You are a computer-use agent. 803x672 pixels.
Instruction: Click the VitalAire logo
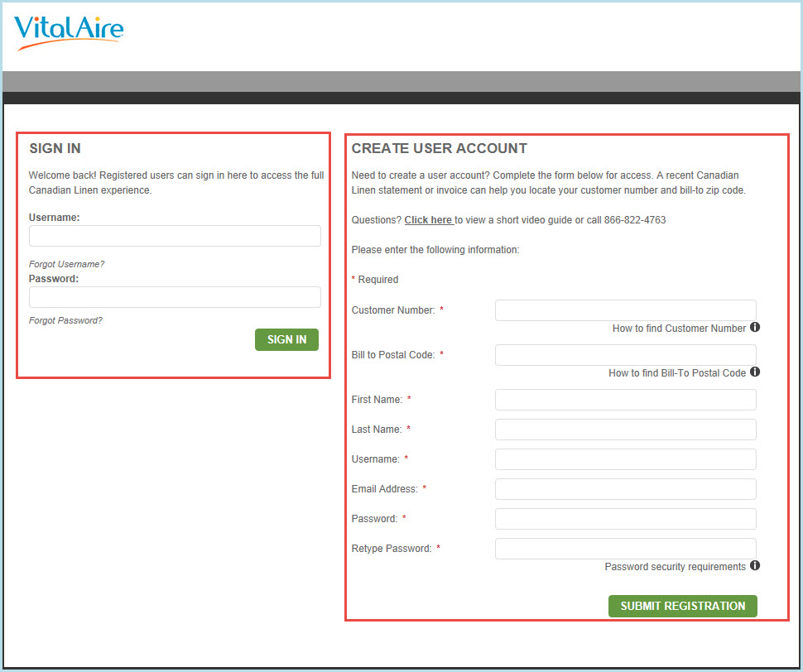coord(69,31)
